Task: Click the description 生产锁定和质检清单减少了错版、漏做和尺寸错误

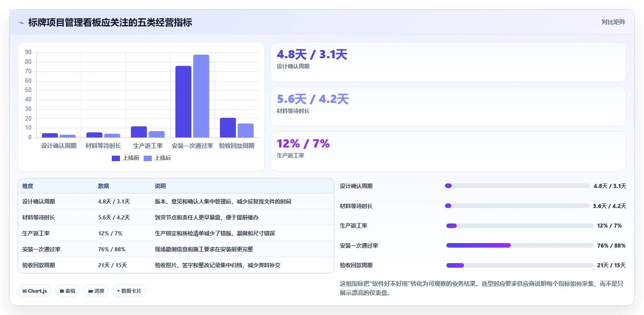Action: click(x=215, y=233)
